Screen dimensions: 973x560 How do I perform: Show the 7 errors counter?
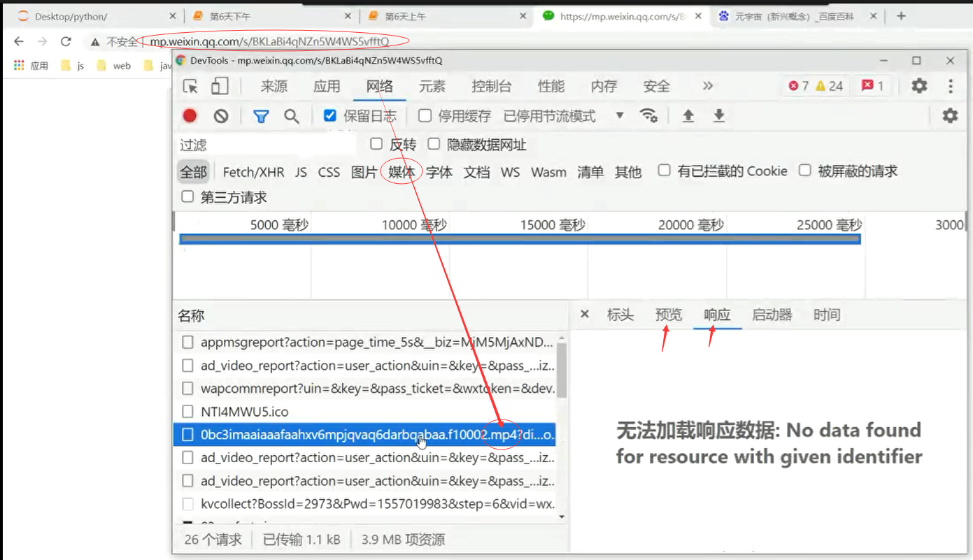coord(798,86)
